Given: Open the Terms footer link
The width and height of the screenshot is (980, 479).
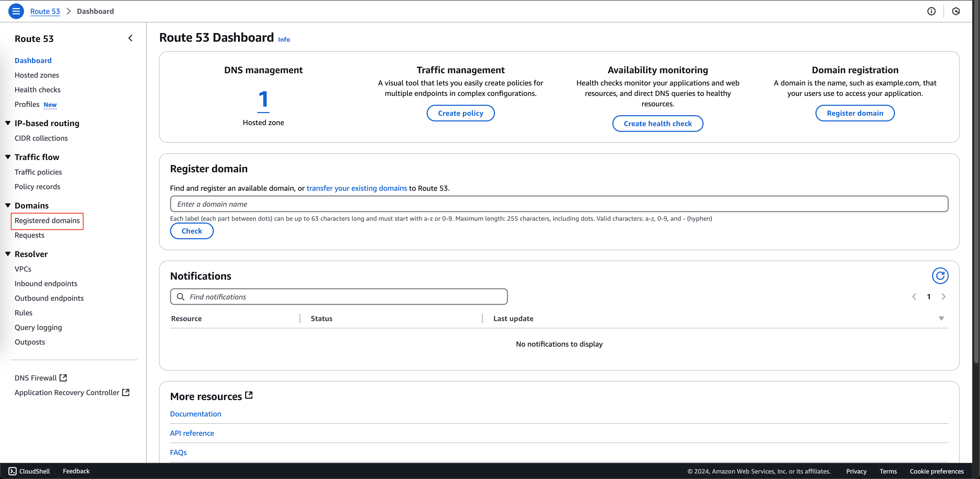Looking at the screenshot, I should point(888,471).
